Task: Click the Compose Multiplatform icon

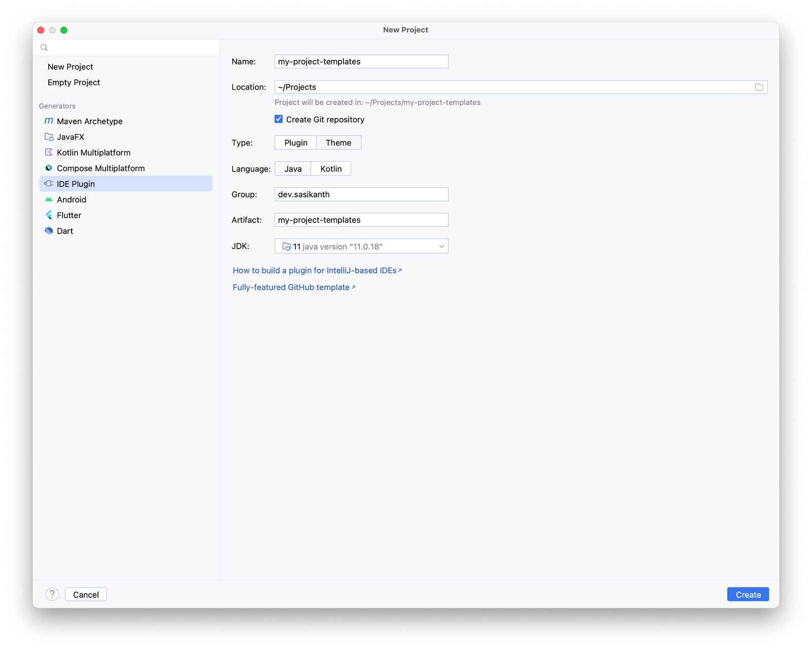Action: [x=49, y=168]
